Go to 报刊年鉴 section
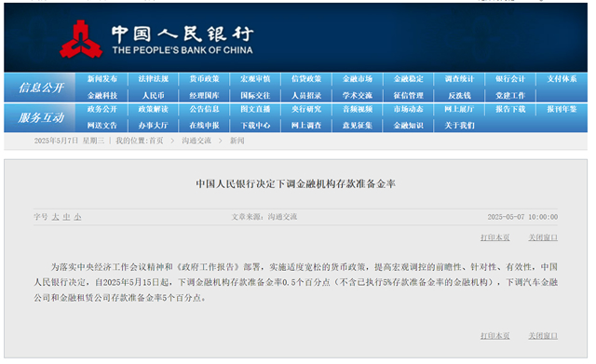This screenshot has width=596, height=364. pyautogui.click(x=562, y=110)
